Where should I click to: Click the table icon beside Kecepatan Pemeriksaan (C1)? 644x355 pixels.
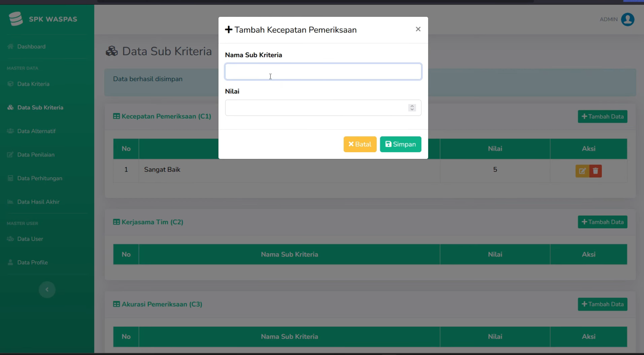coord(117,116)
